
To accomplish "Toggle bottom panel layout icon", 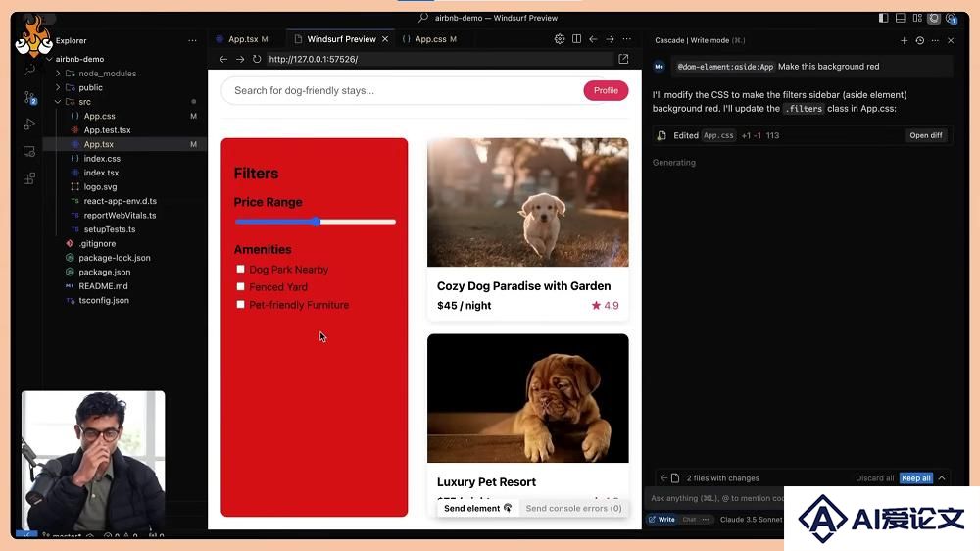I will pyautogui.click(x=900, y=18).
